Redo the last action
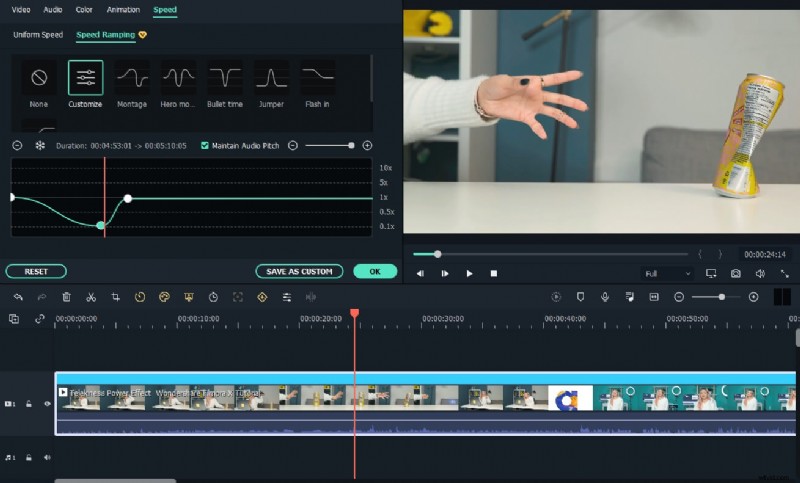 click(x=42, y=297)
